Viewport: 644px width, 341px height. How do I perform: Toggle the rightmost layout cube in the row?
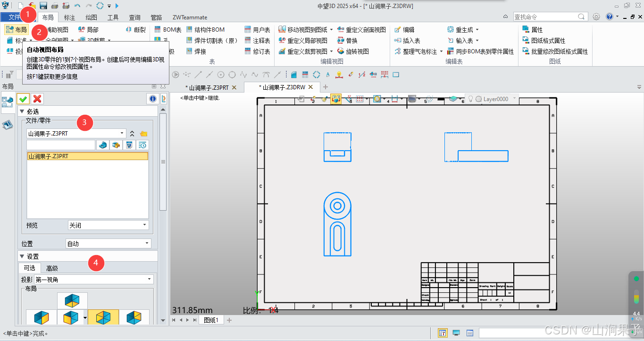tap(134, 317)
